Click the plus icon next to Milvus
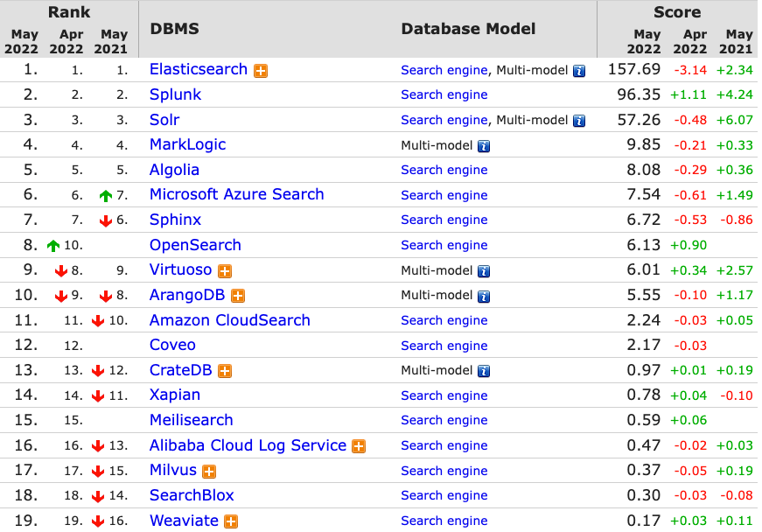The width and height of the screenshot is (762, 532). 209,472
